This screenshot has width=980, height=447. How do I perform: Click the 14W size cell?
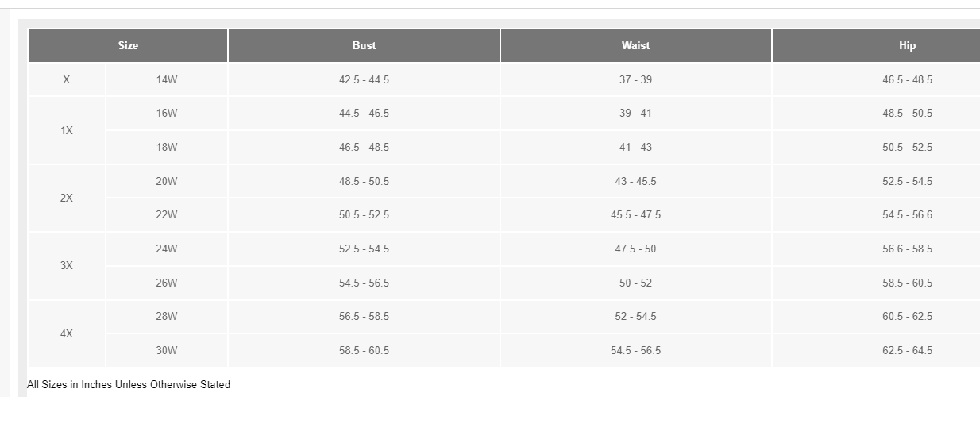tap(167, 79)
